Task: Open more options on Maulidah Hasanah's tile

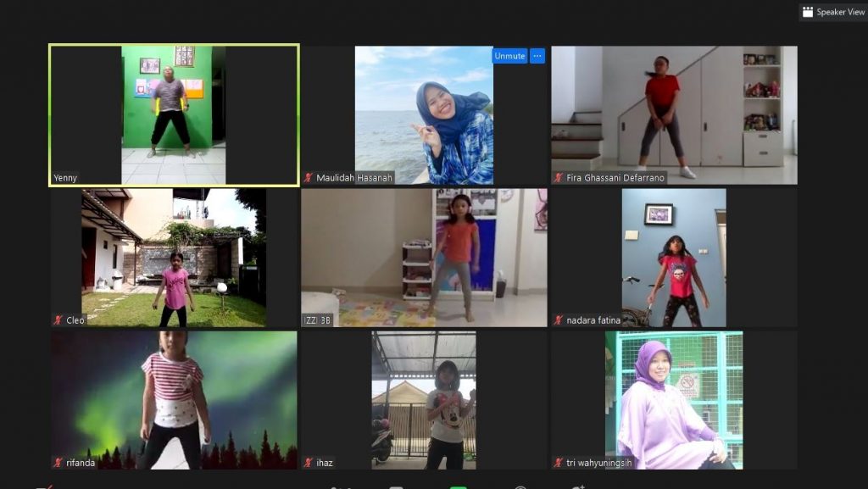Action: tap(537, 56)
